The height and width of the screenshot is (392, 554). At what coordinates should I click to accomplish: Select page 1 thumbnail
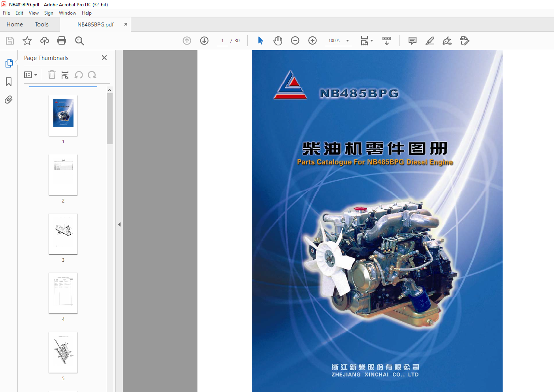tap(63, 116)
